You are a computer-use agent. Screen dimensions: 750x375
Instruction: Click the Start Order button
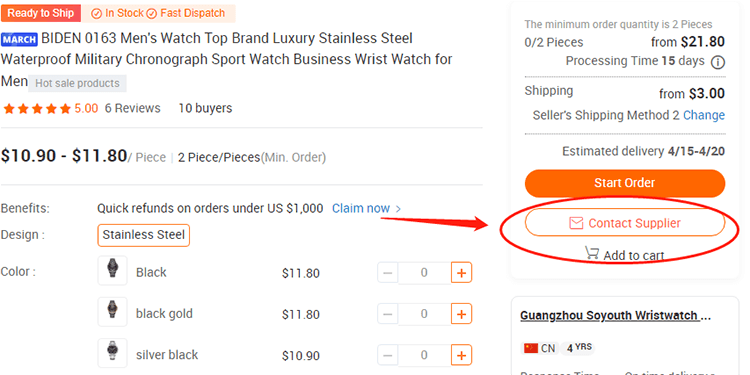tap(625, 183)
